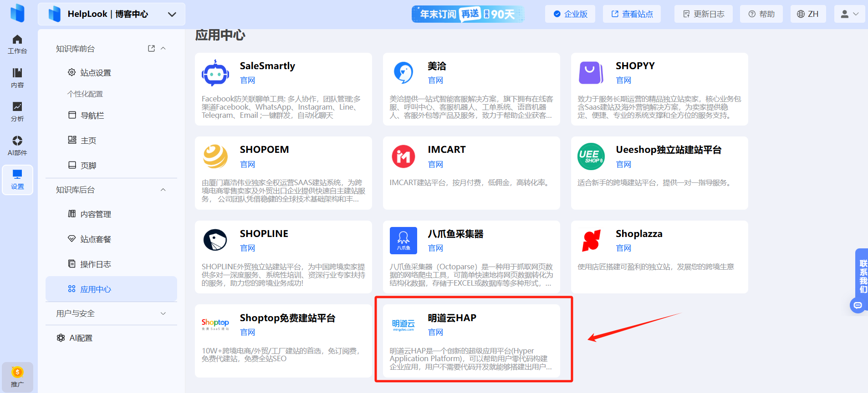Click SHOPOEM app logo
The height and width of the screenshot is (393, 868).
click(215, 156)
